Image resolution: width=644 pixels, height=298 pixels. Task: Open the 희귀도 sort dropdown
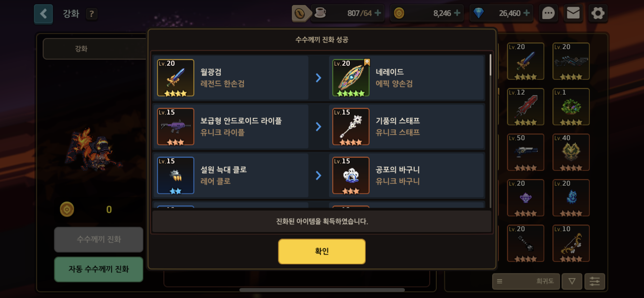coord(526,281)
